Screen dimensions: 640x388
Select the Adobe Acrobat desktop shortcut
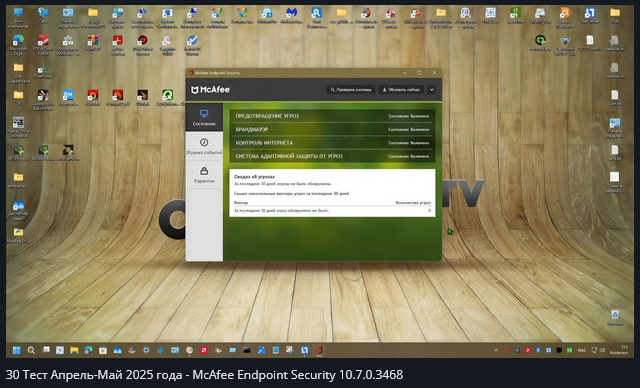click(x=118, y=45)
